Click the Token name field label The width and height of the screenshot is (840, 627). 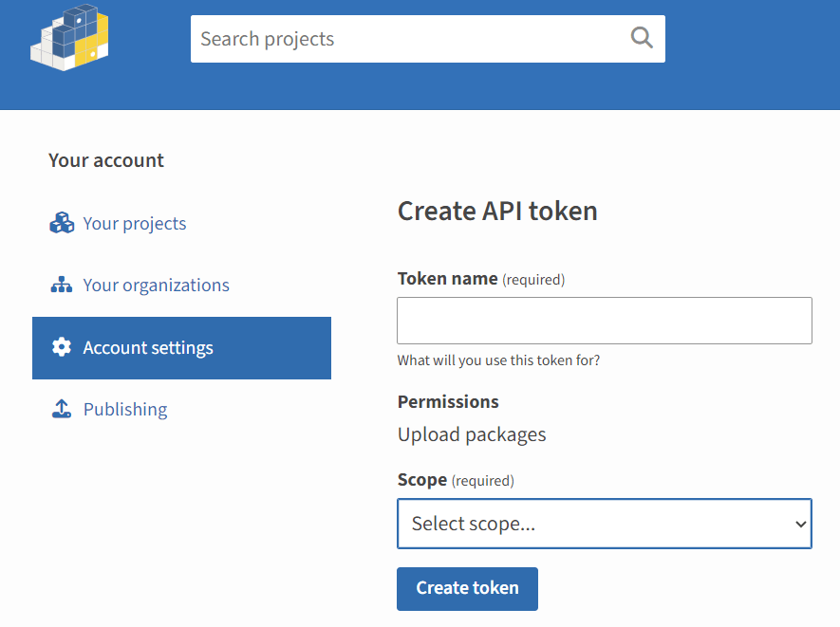point(447,279)
